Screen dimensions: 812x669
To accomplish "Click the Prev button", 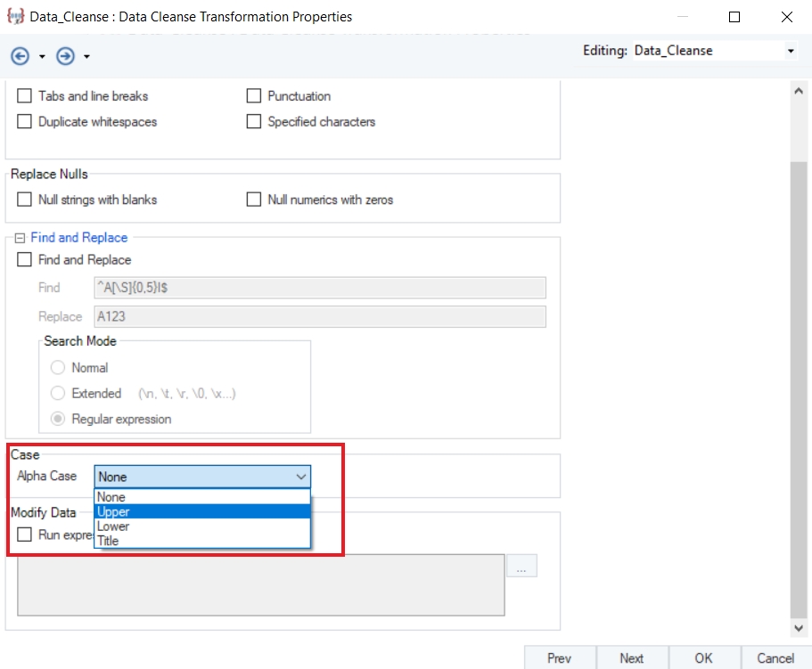I will pos(559,658).
